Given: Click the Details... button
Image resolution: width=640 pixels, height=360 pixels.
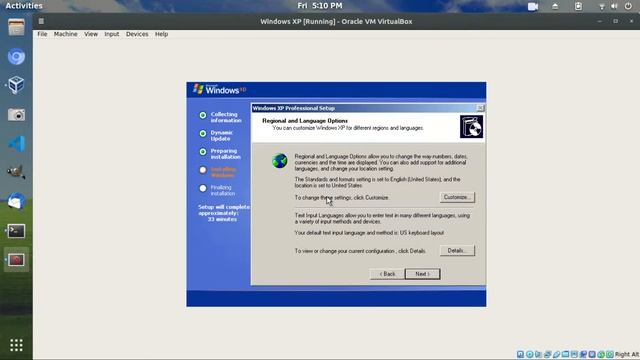Looking at the screenshot, I should 457,251.
